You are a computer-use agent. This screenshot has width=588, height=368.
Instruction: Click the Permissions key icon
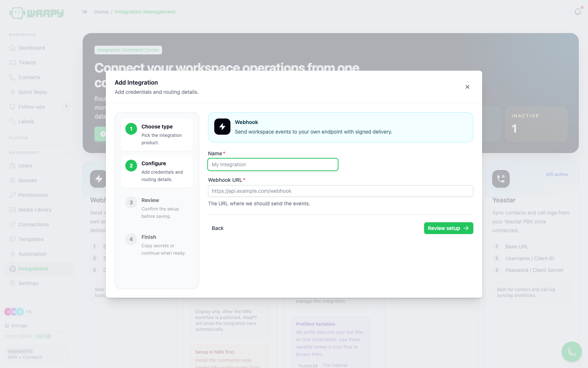pyautogui.click(x=12, y=195)
